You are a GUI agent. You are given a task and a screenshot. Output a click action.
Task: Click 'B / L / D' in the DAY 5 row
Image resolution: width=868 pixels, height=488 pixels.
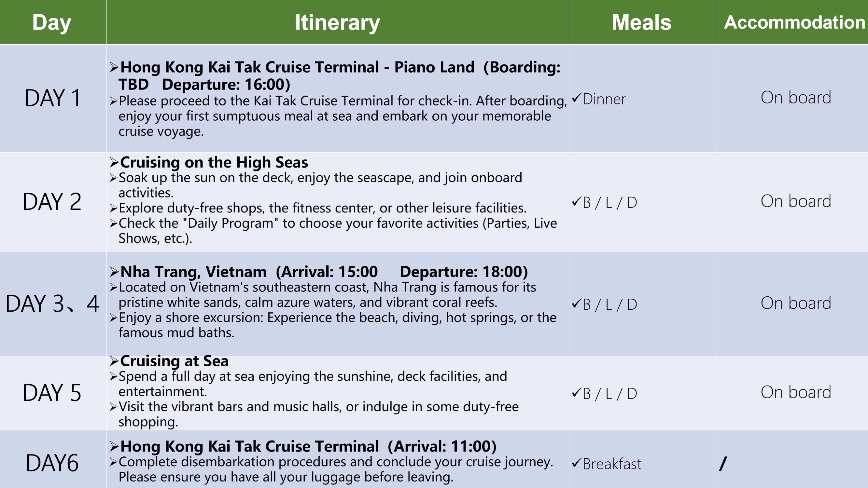pyautogui.click(x=609, y=393)
